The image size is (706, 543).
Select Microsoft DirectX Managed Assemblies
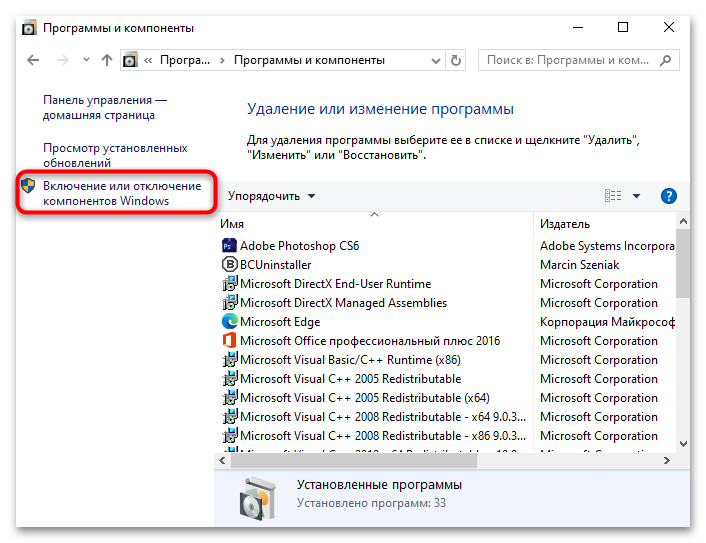point(343,303)
